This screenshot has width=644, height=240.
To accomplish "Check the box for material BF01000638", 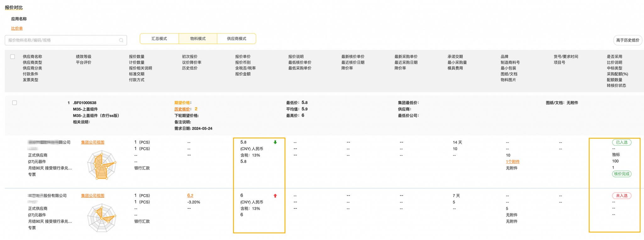I will (x=14, y=103).
